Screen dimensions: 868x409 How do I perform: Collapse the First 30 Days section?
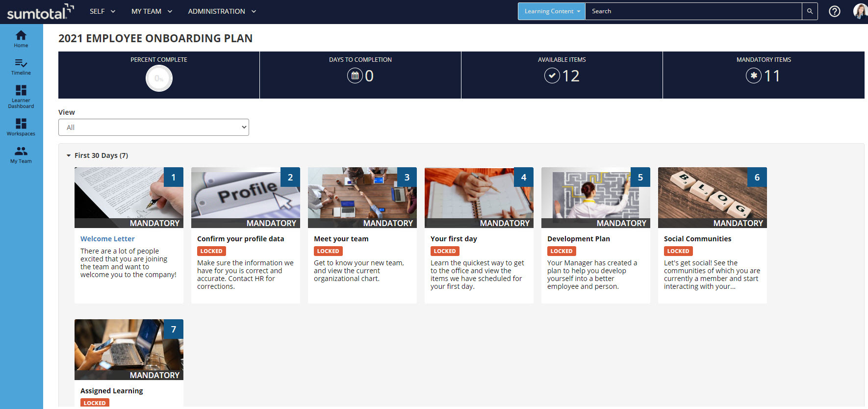click(x=69, y=155)
